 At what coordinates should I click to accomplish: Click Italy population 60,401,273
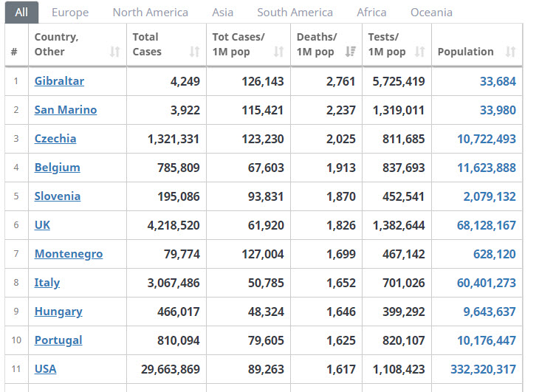tap(487, 283)
